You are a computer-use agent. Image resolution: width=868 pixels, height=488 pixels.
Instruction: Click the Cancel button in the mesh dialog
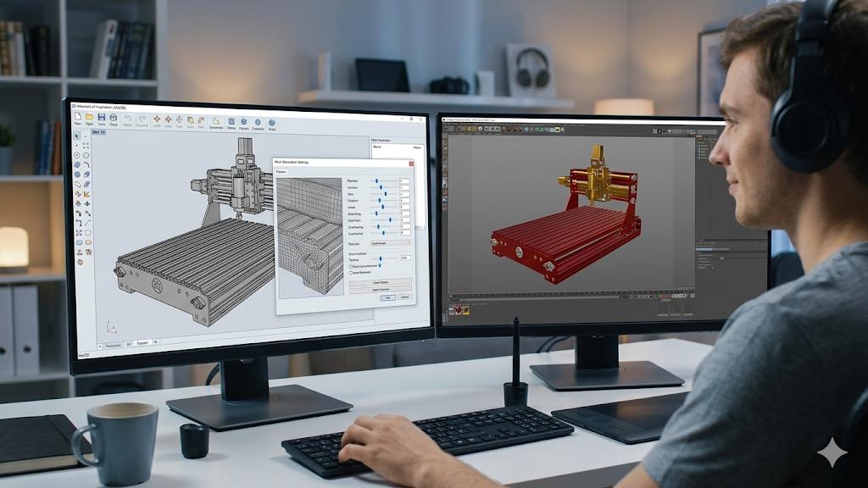(404, 297)
